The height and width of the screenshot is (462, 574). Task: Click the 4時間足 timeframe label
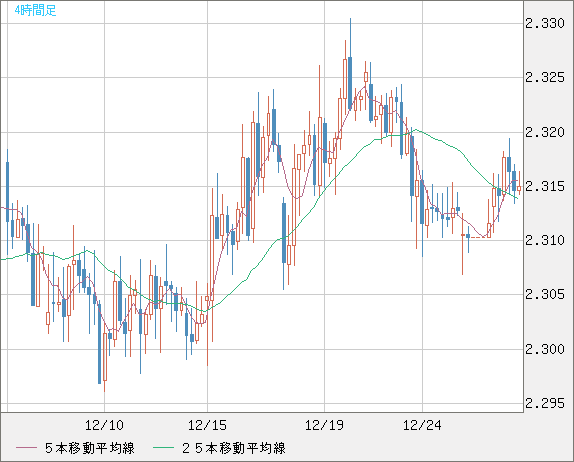tap(36, 10)
